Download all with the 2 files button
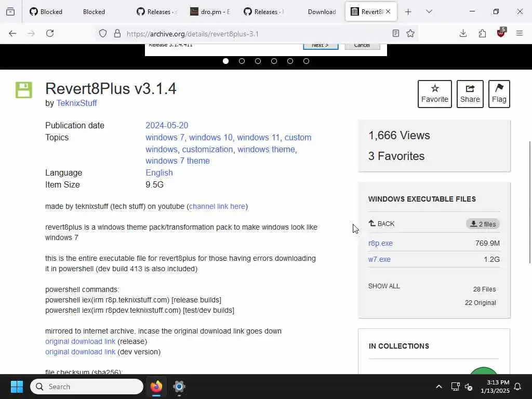 pyautogui.click(x=483, y=224)
